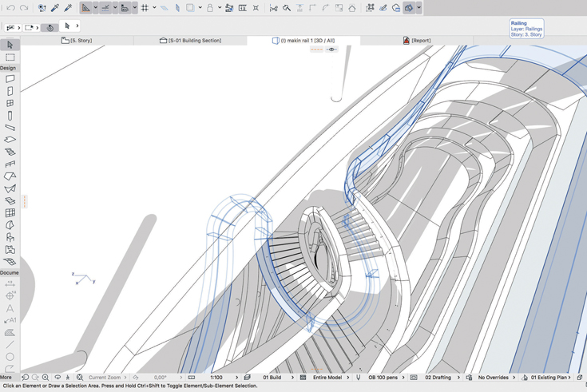
Task: Toggle the grid snap icon
Action: [x=145, y=8]
